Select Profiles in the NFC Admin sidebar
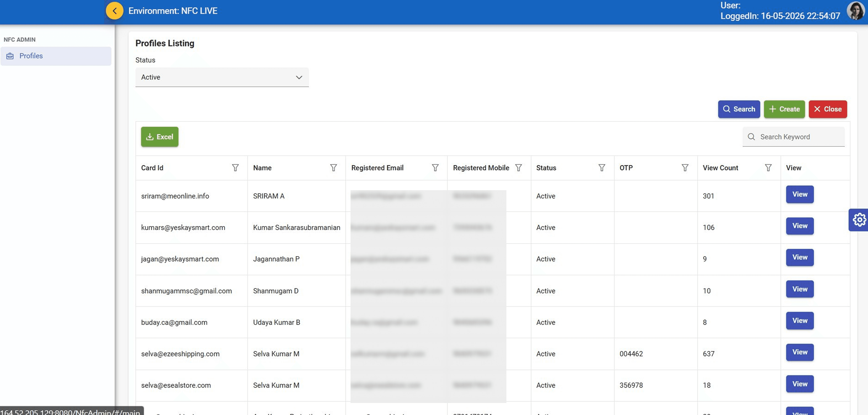868x415 pixels. 56,56
